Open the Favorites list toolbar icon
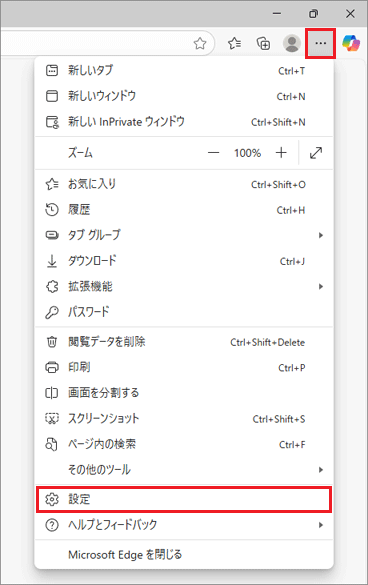Screen dimensions: 368x585 (x=234, y=44)
